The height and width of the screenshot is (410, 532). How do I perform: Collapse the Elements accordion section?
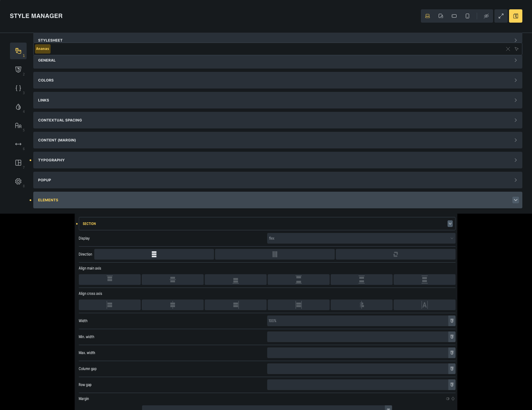coord(515,200)
